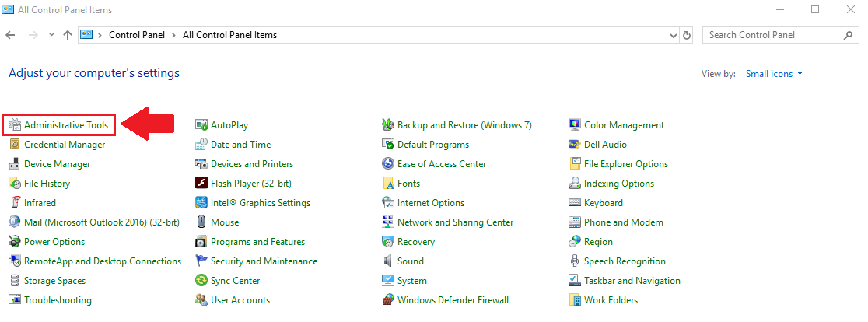Click the Intel Graphics Settings icon
This screenshot has height=322, width=868.
tap(201, 202)
